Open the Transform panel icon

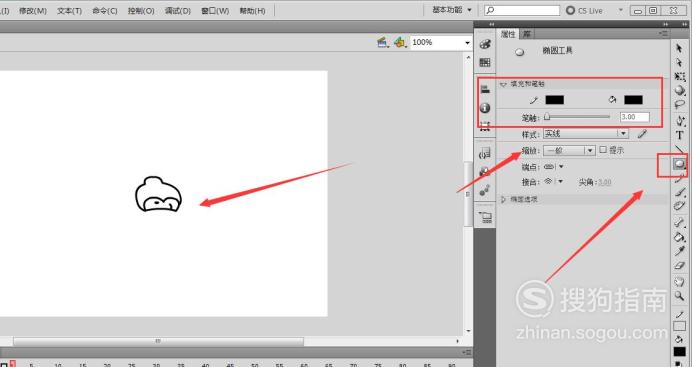[485, 126]
